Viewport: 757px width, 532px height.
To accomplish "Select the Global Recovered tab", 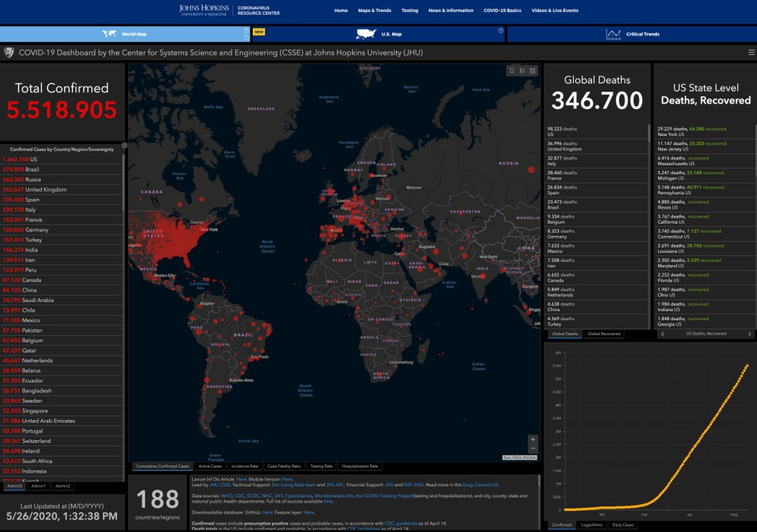I will coord(603,334).
